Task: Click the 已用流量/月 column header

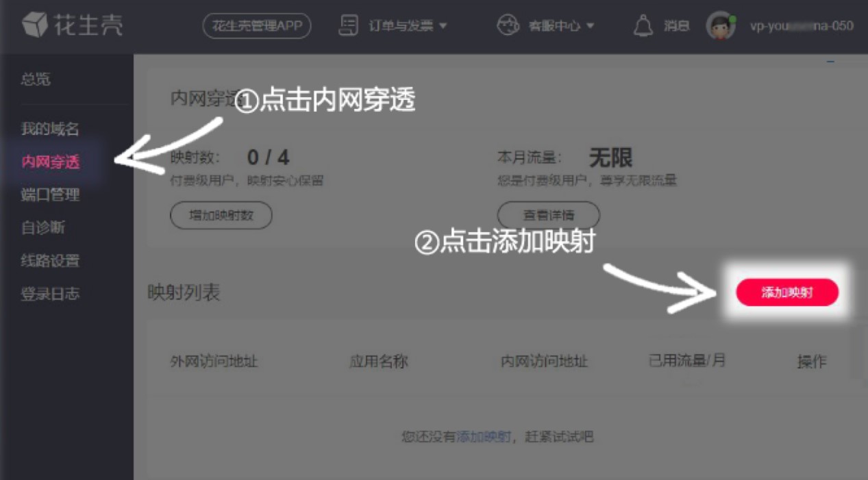Action: pyautogui.click(x=687, y=360)
